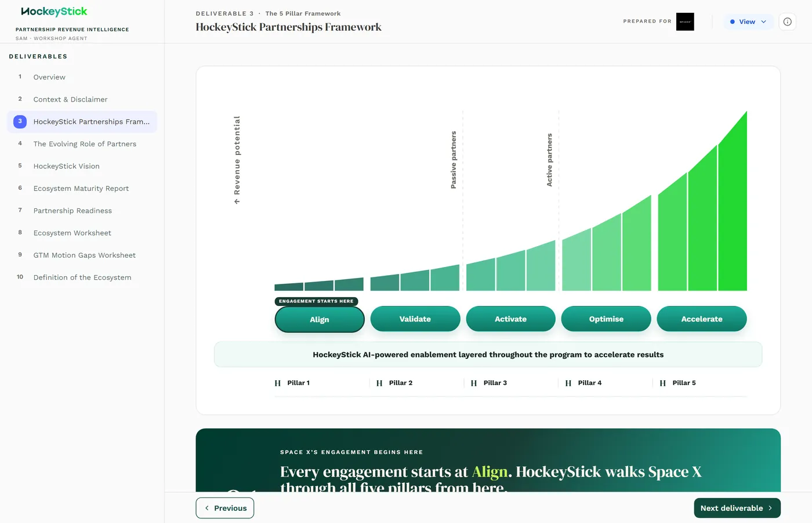Viewport: 812px width, 523px height.
Task: Click the Previous button
Action: click(225, 508)
